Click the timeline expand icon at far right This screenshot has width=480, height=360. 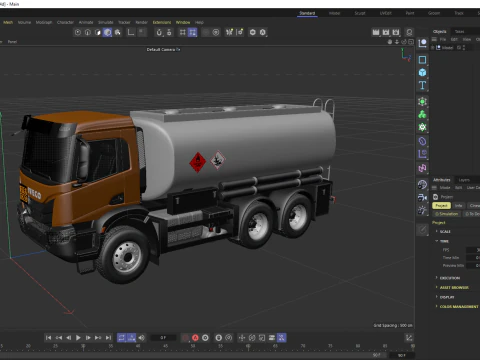[x=409, y=338]
